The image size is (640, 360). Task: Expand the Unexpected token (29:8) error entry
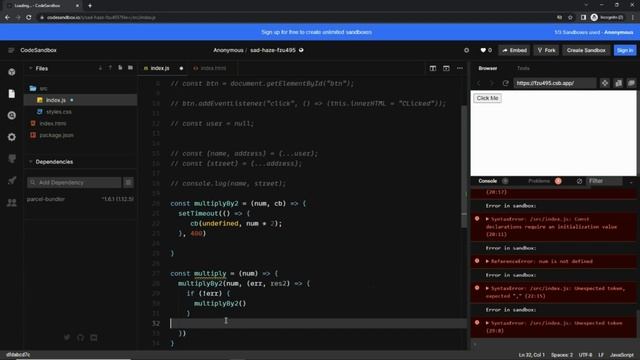point(487,323)
